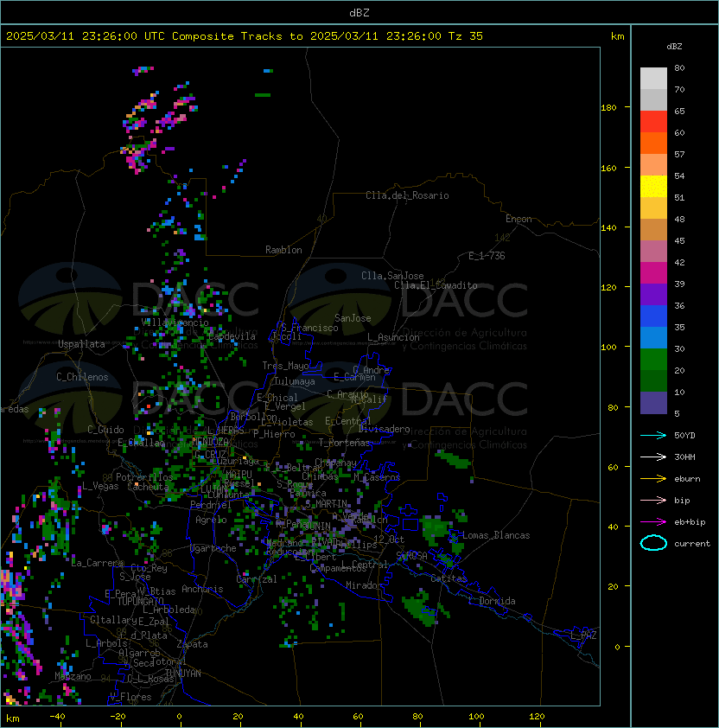Click the 'Carrizal' map label

tap(257, 579)
